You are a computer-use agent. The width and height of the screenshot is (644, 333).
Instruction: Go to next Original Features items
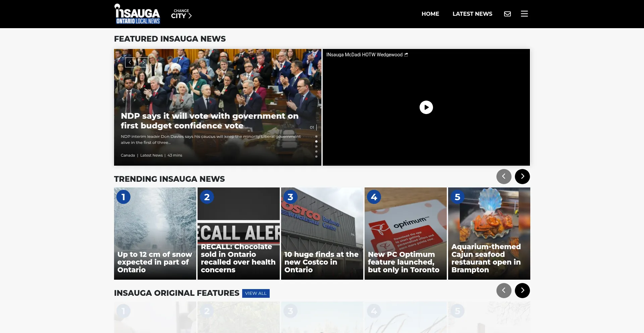point(522,290)
